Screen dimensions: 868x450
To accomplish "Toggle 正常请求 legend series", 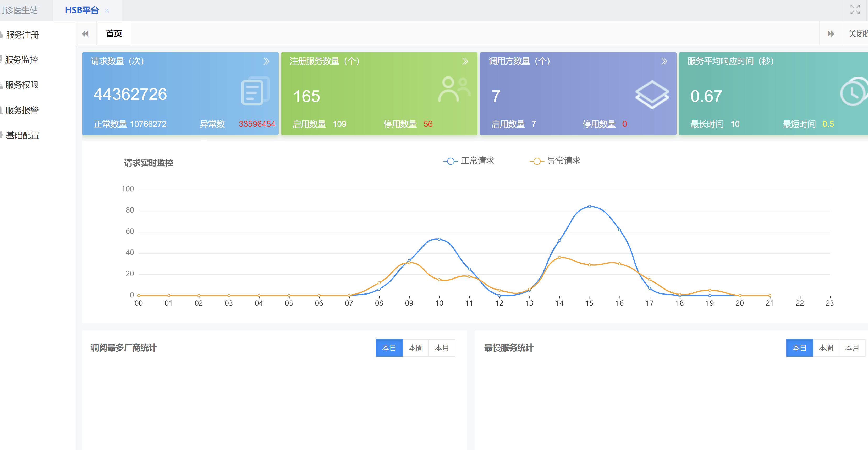I will tap(469, 161).
